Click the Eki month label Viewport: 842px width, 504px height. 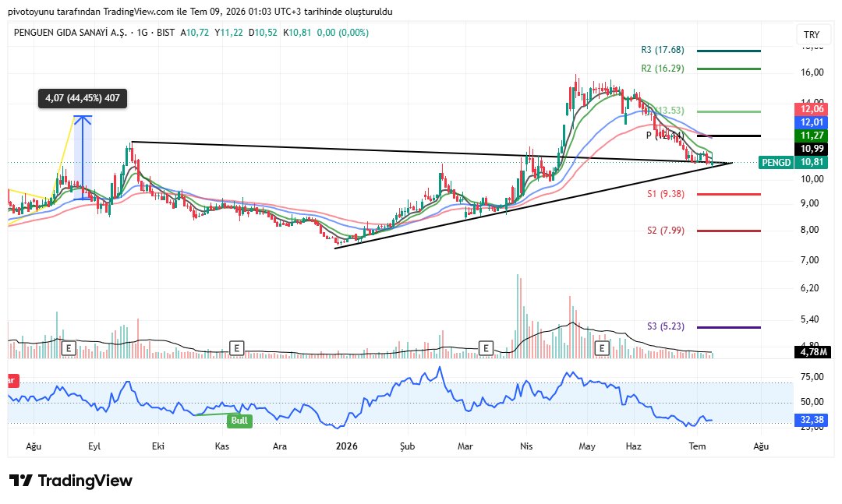[x=157, y=446]
